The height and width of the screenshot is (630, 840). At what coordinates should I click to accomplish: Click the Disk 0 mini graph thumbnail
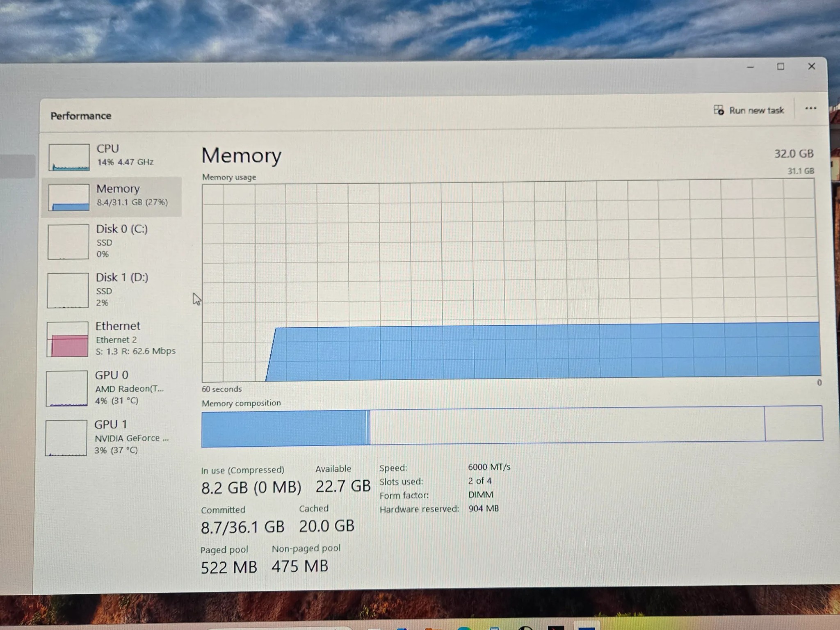pos(68,242)
